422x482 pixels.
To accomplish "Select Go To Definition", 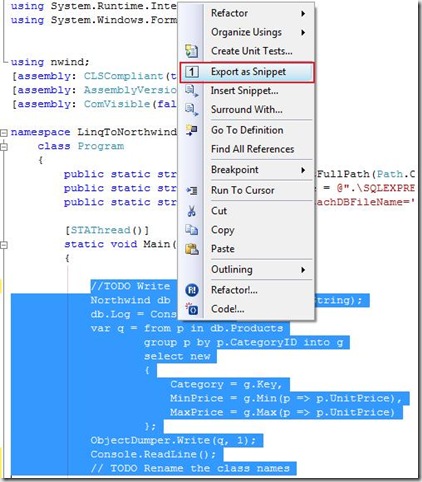I will (246, 130).
